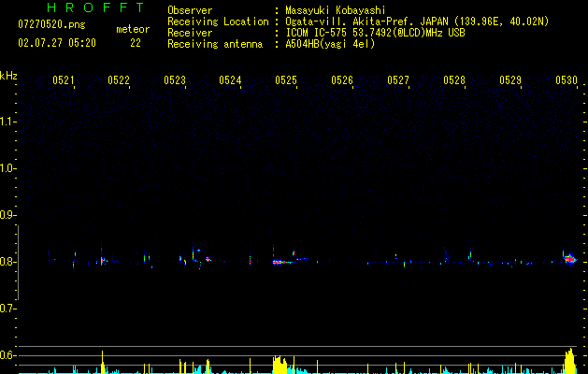Click the A504HB(yagi 4el) antenna text
588x374 pixels.
coord(330,44)
